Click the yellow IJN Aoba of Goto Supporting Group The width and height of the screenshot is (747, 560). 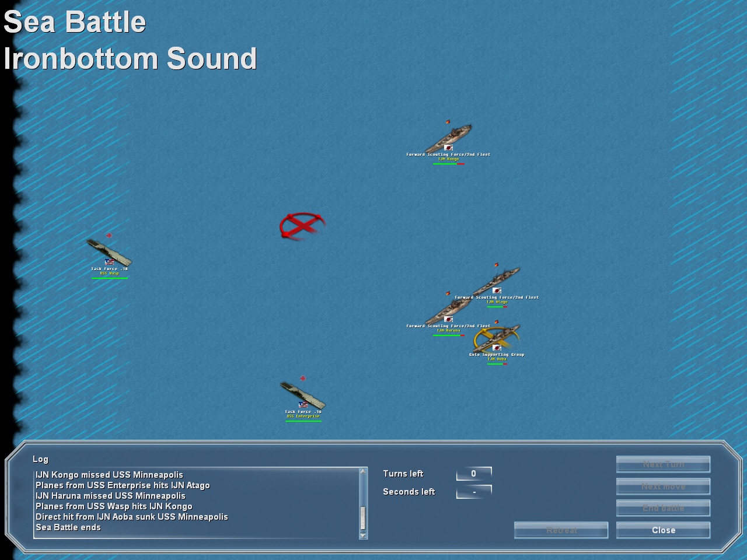pyautogui.click(x=496, y=338)
